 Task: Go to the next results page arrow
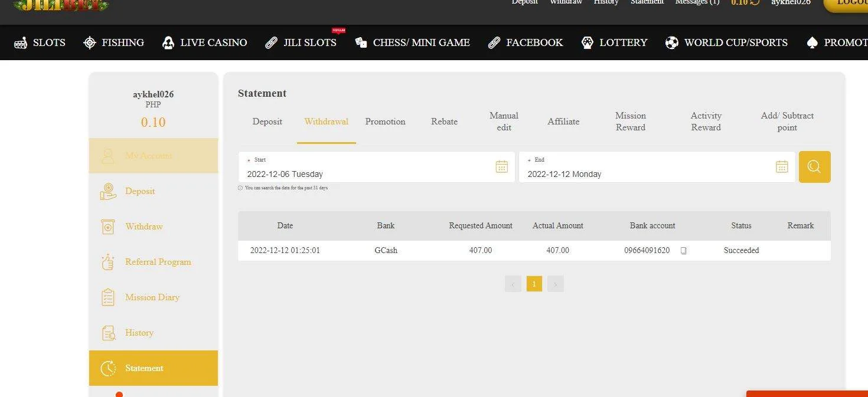[x=556, y=284]
